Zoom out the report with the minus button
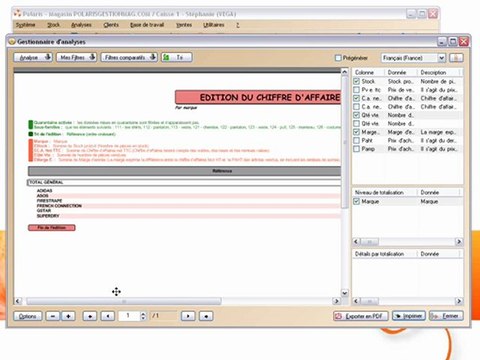The height and width of the screenshot is (360, 480). [x=53, y=316]
